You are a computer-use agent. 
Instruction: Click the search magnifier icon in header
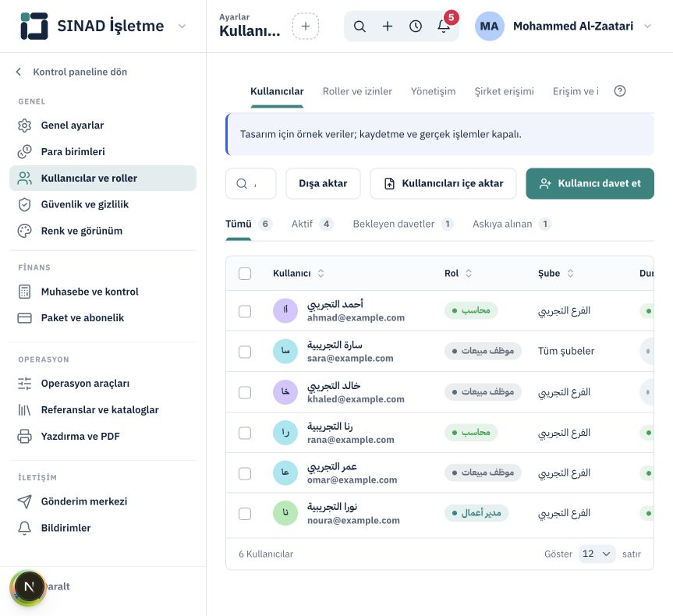coord(360,27)
